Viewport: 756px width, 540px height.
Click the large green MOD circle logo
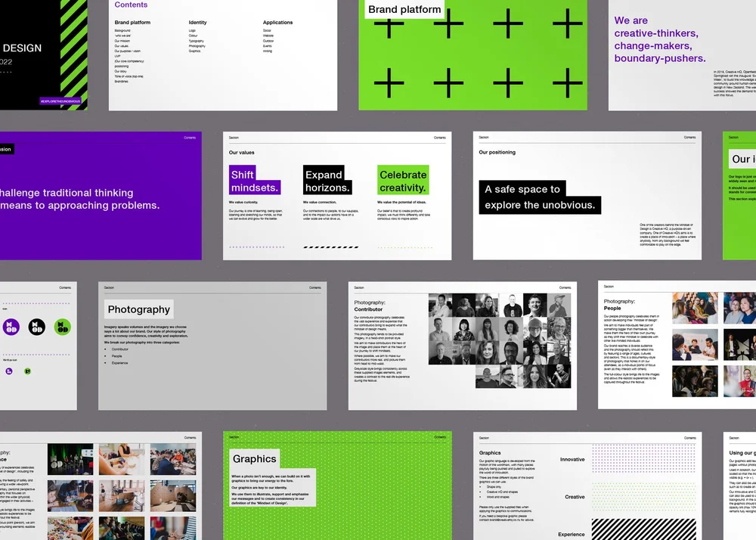62,327
